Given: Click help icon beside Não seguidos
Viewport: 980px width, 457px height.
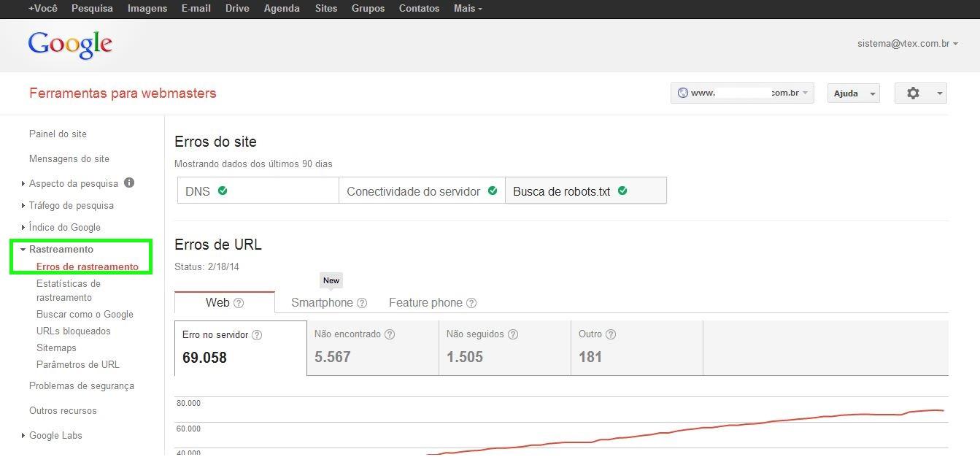Looking at the screenshot, I should pos(513,334).
